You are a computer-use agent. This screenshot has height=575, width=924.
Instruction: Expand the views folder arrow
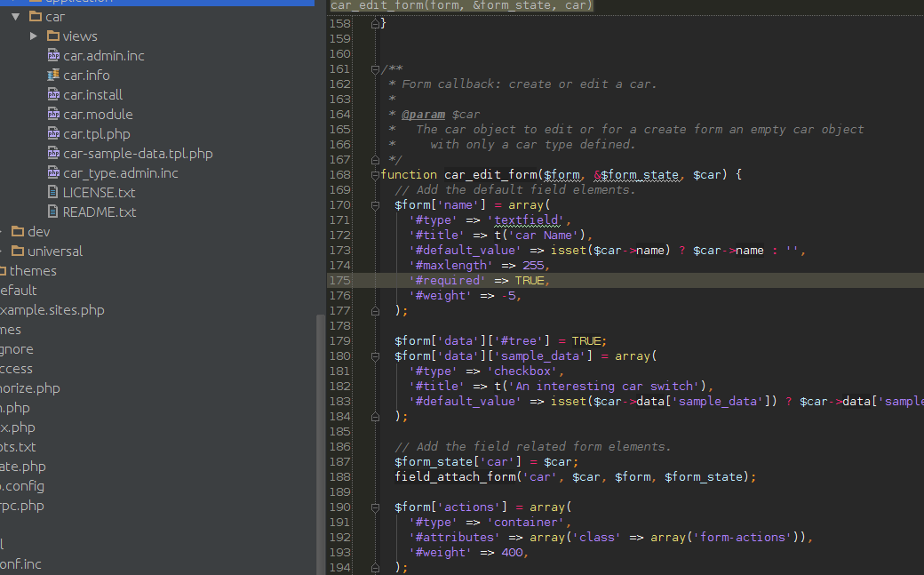click(34, 36)
